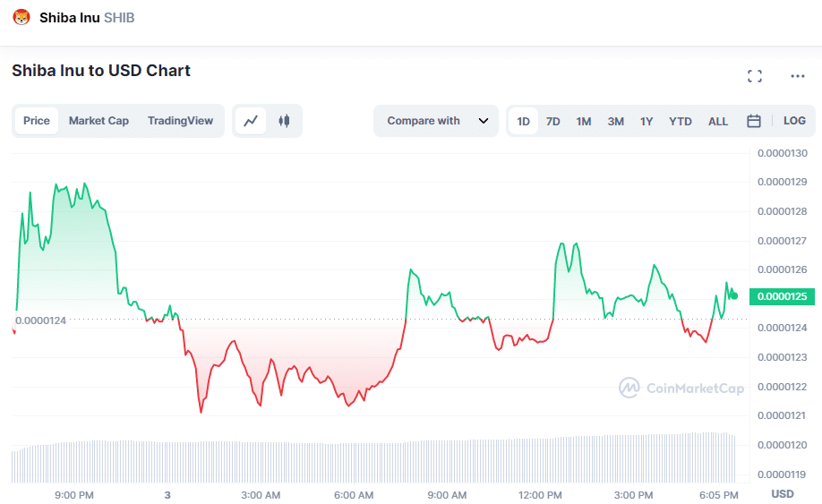Click the 9:00 AM time axis label
Viewport: 822px width, 504px height.
click(447, 495)
